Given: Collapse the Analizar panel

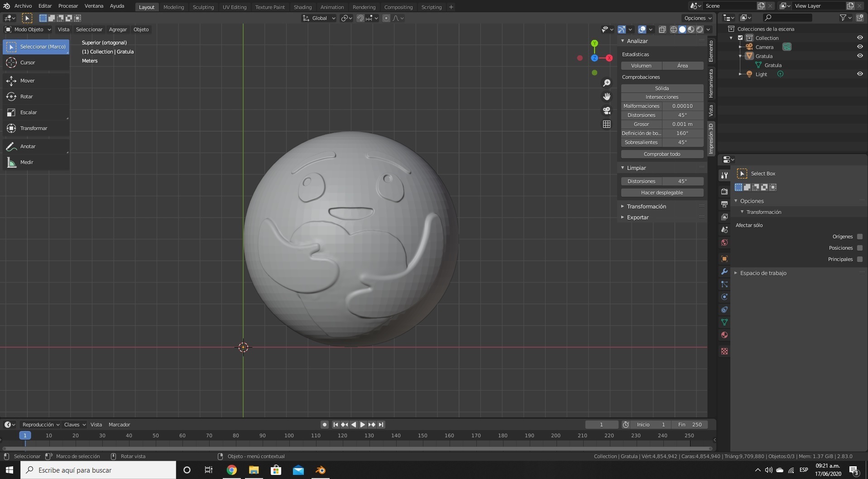Looking at the screenshot, I should pyautogui.click(x=623, y=41).
